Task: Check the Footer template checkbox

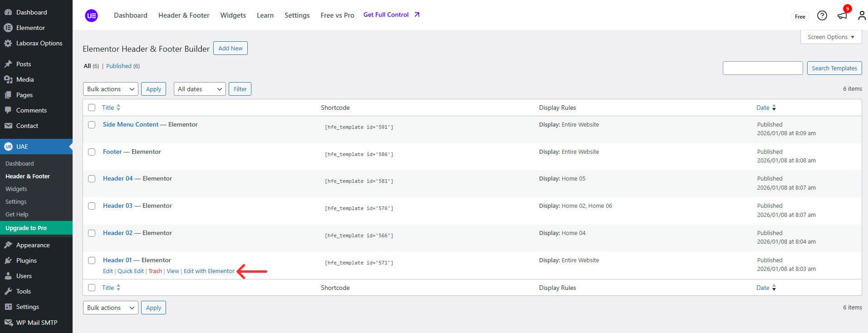Action: (x=92, y=152)
